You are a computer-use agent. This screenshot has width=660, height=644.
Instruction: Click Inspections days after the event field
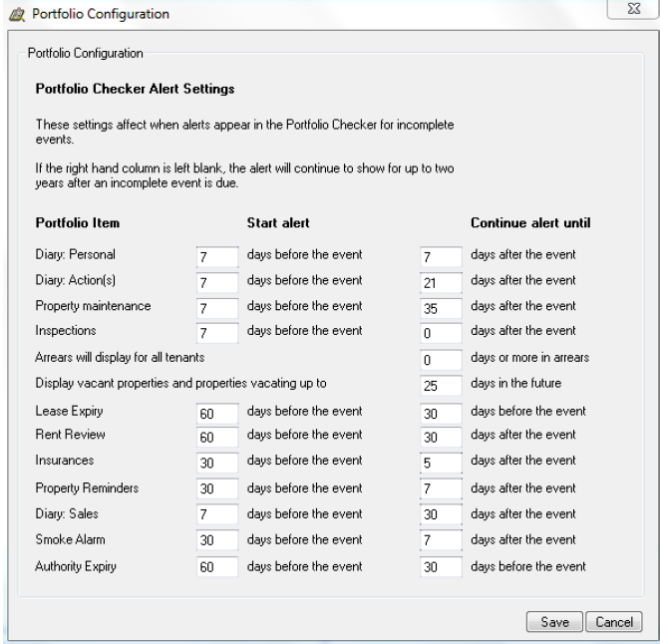[442, 333]
